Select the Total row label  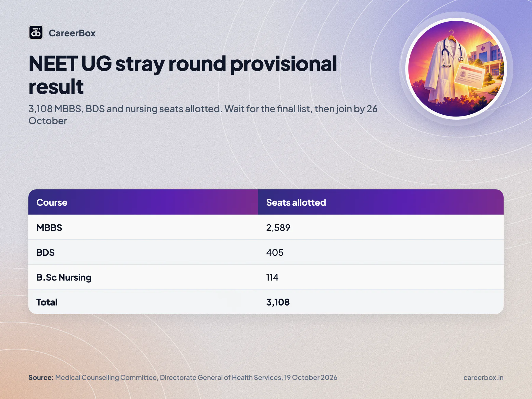coord(47,302)
